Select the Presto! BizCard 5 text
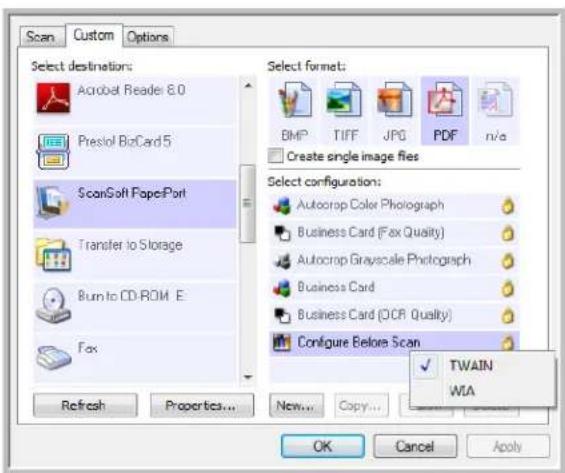 pos(124,141)
